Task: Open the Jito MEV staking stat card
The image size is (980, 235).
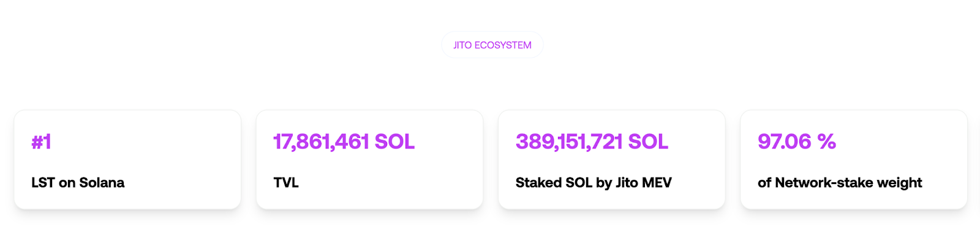Action: pyautogui.click(x=612, y=160)
